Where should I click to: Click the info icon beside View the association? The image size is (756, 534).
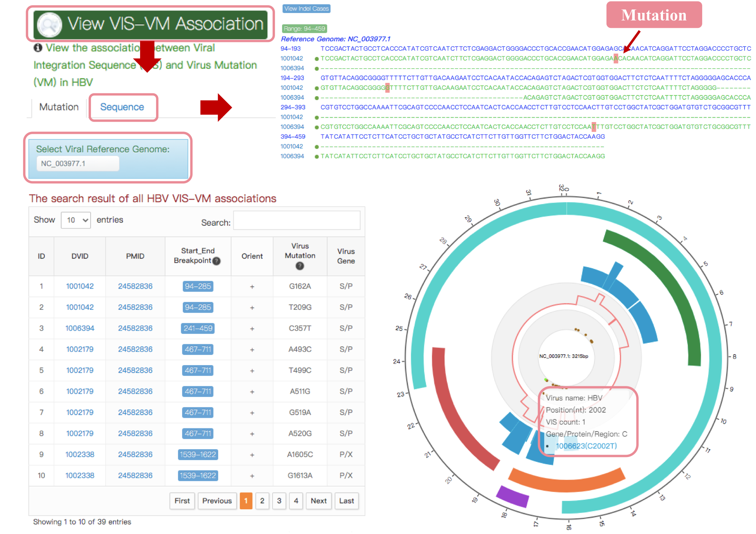(38, 48)
